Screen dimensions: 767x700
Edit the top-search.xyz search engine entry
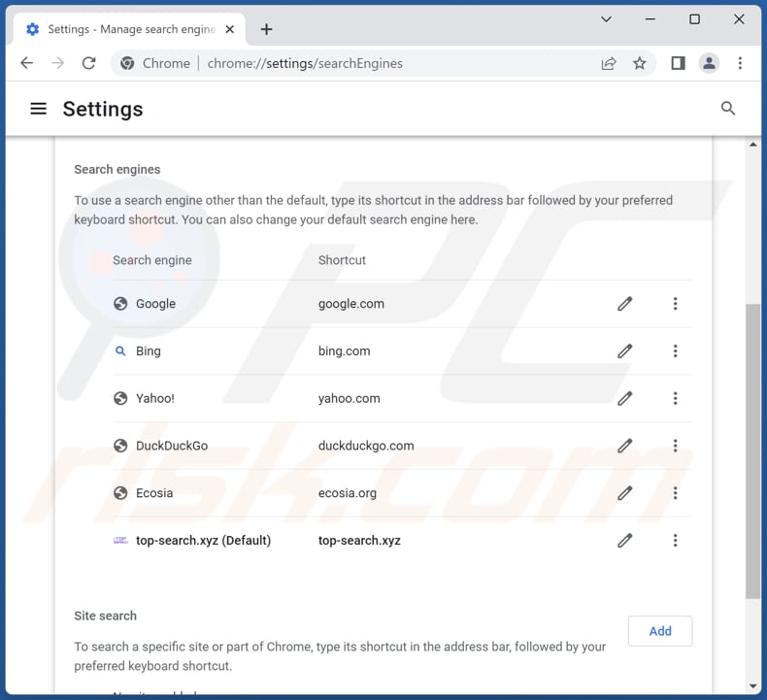coord(624,541)
